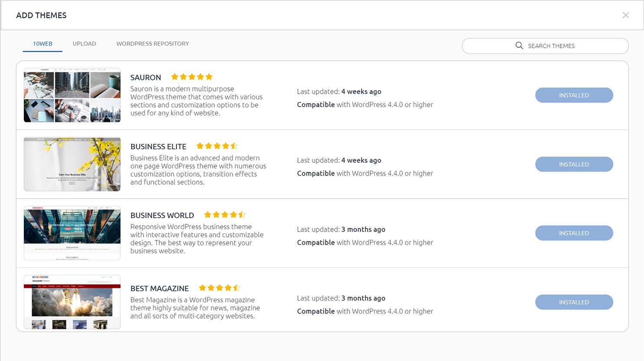Open the Business World theme thumbnail
The image size is (644, 361).
point(72,233)
